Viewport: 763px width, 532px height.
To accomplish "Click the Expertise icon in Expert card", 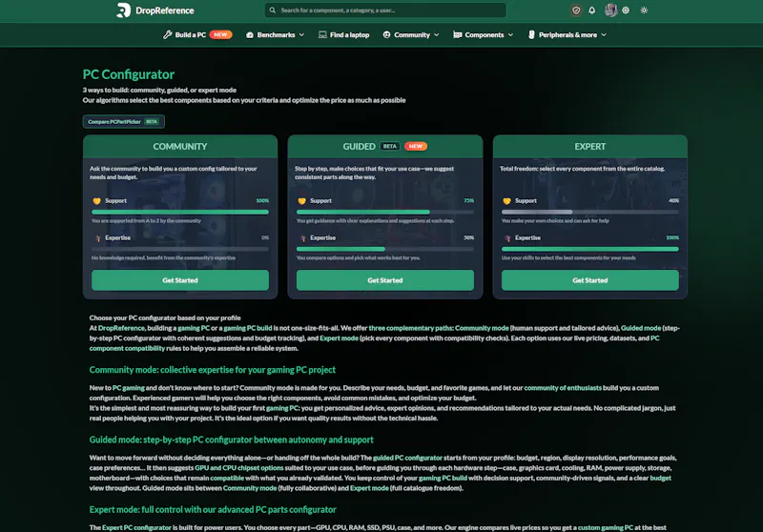I will point(507,238).
